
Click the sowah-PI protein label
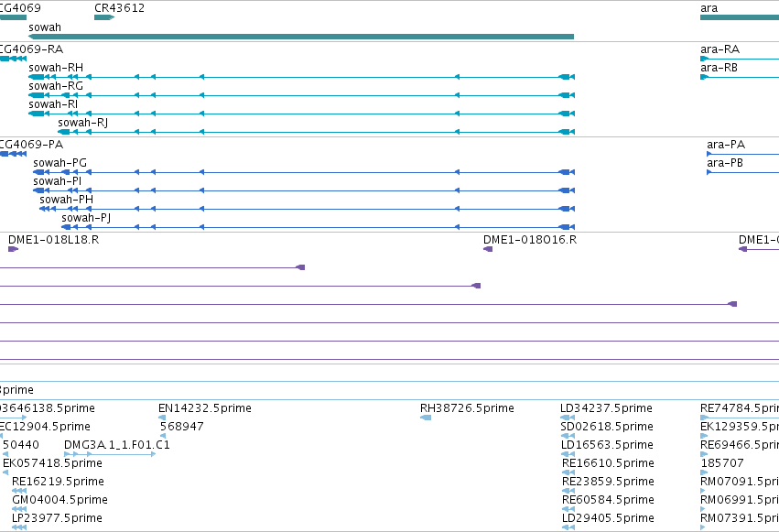pyautogui.click(x=57, y=181)
